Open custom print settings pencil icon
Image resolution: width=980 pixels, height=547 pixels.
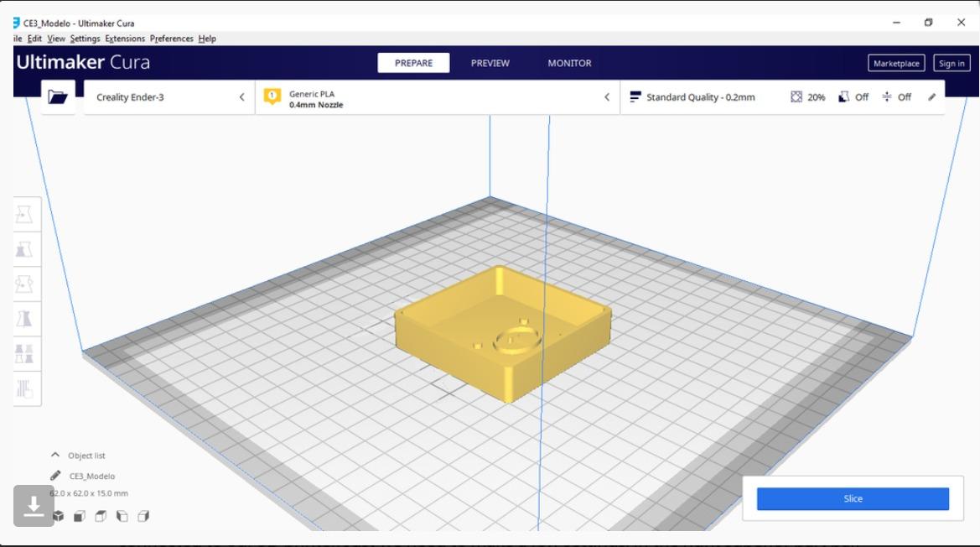tap(932, 96)
